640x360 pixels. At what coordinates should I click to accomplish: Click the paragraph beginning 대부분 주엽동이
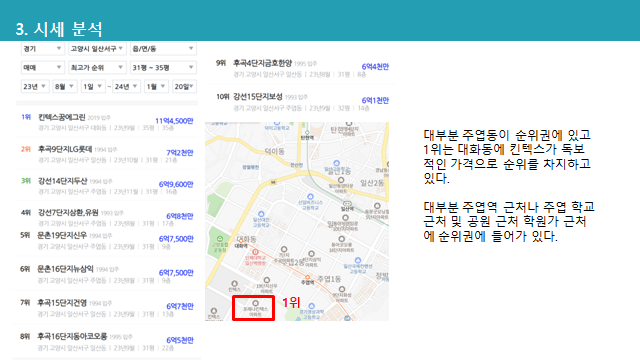pyautogui.click(x=507, y=156)
